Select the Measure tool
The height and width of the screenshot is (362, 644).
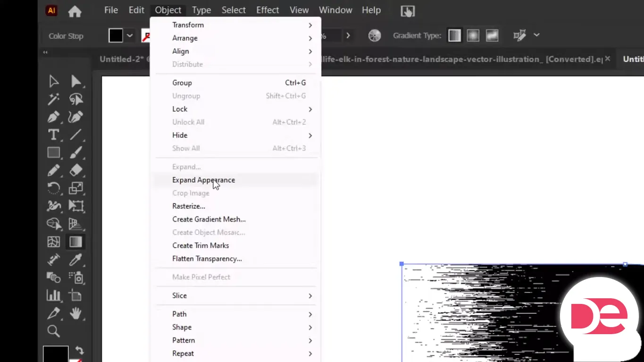click(54, 260)
